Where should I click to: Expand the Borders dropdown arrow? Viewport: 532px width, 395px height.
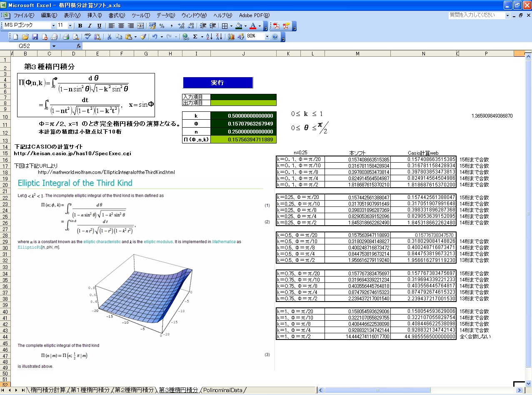tap(231, 26)
